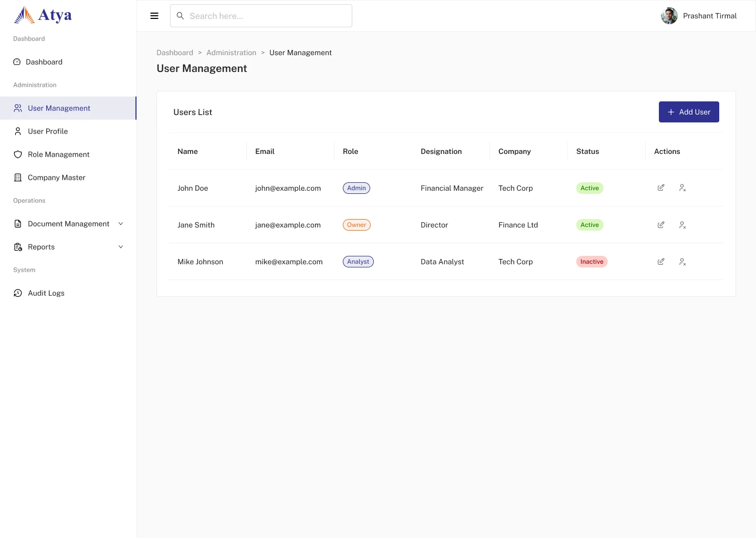Remove user John Doe
Screen dimensions: 756x538
682,188
